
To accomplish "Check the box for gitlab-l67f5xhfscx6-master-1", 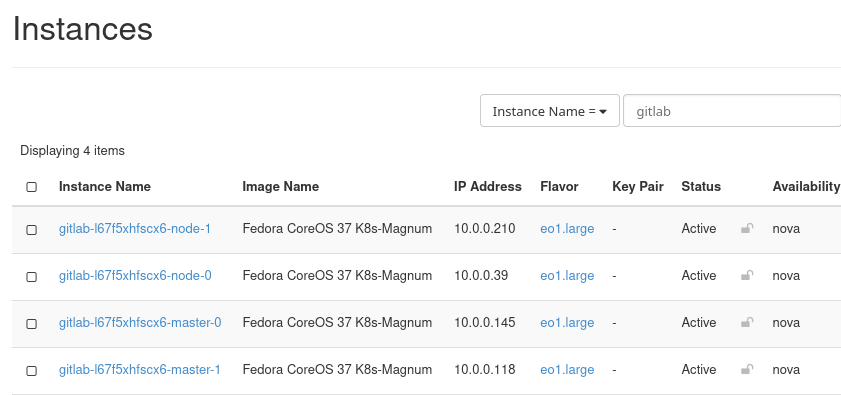I will tap(32, 371).
